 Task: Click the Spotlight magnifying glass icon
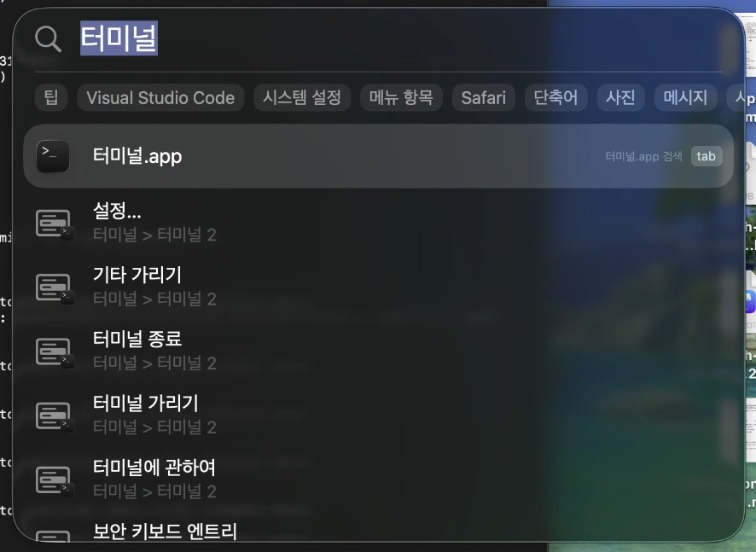coord(46,38)
